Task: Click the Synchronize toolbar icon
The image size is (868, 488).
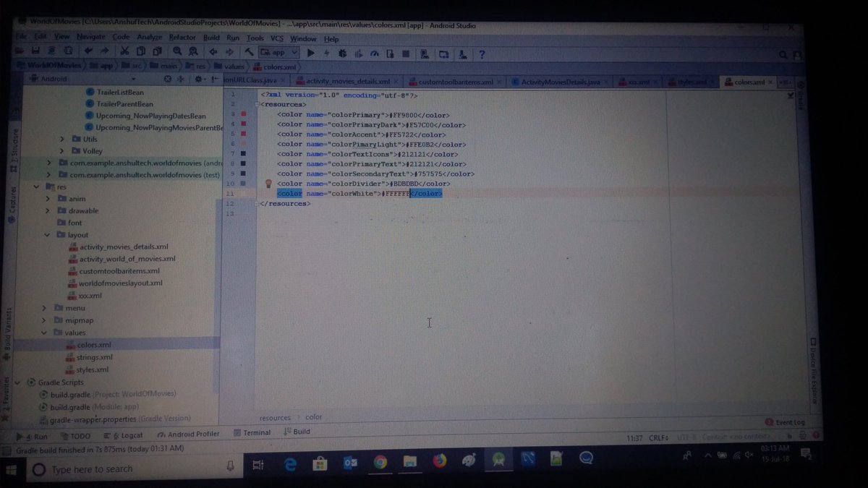Action: point(51,51)
